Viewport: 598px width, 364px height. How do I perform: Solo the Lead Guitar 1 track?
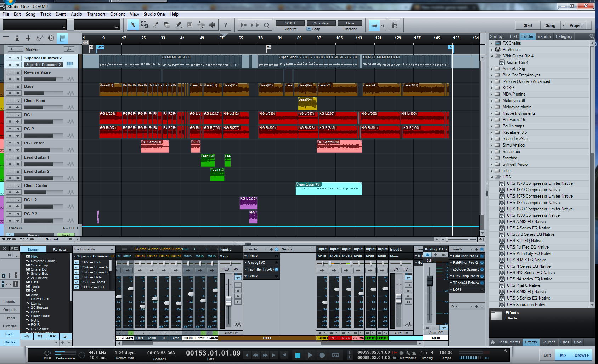click(18, 157)
